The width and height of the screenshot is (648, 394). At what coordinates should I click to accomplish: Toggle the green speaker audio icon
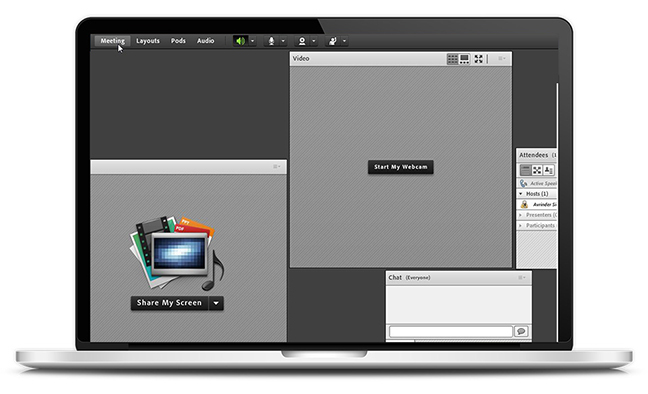click(x=240, y=41)
